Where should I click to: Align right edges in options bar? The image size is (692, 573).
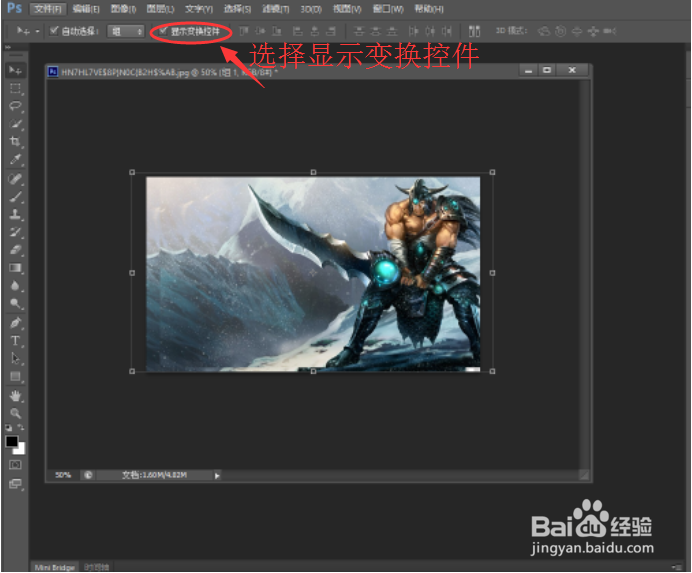pyautogui.click(x=331, y=31)
